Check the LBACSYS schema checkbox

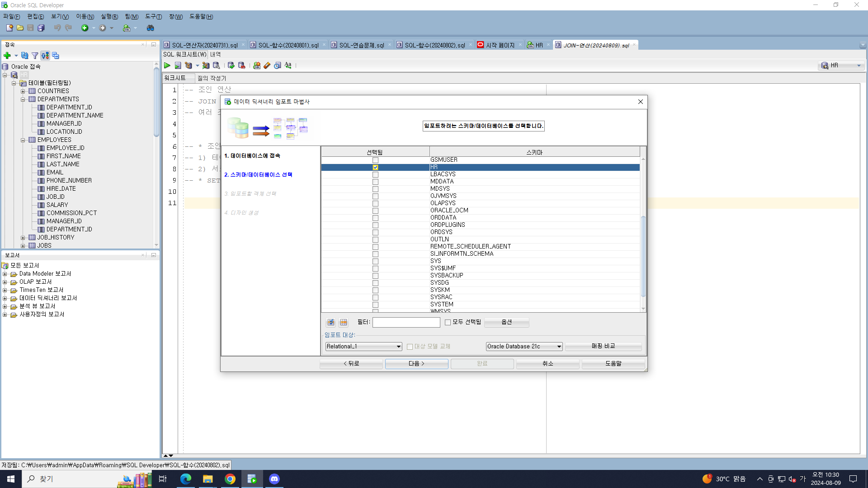tap(375, 174)
